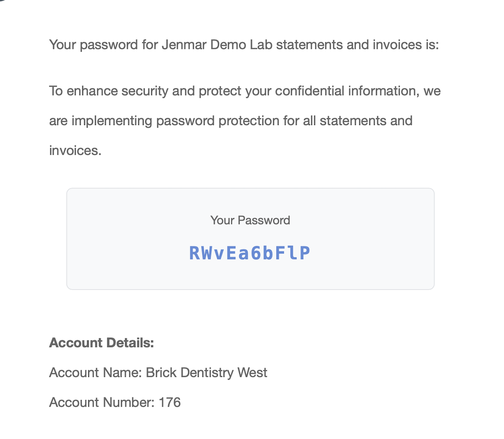This screenshot has width=504, height=439.
Task: Select the standalone word "invoices."
Action: click(x=75, y=151)
